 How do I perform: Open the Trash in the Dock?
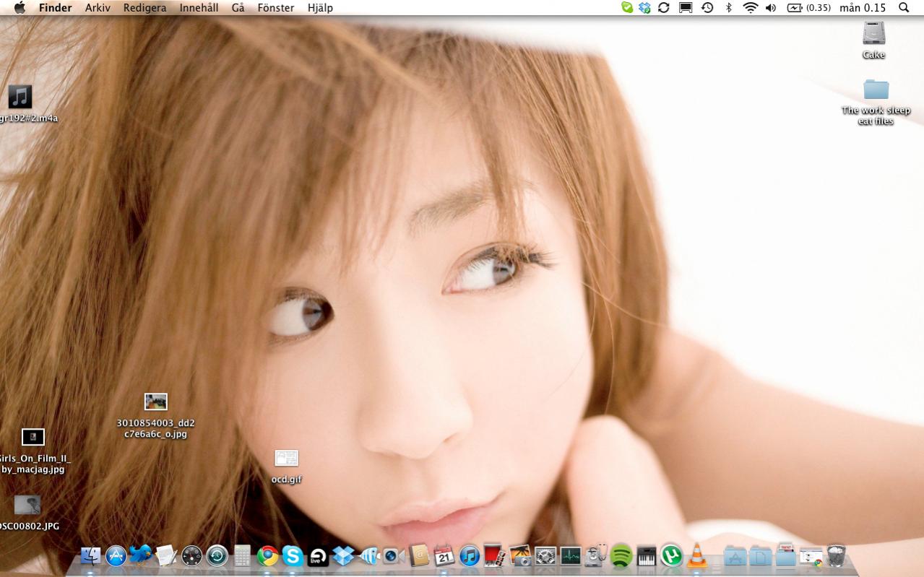pos(836,555)
